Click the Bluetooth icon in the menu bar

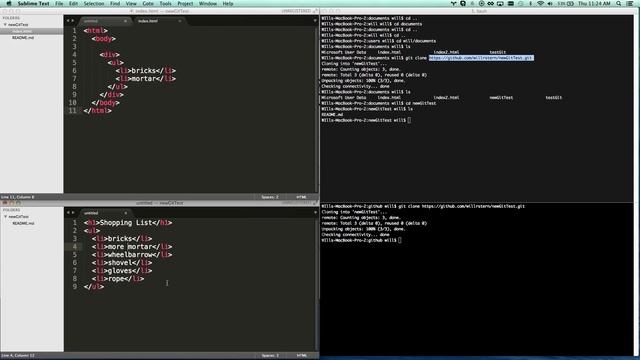(x=531, y=3)
